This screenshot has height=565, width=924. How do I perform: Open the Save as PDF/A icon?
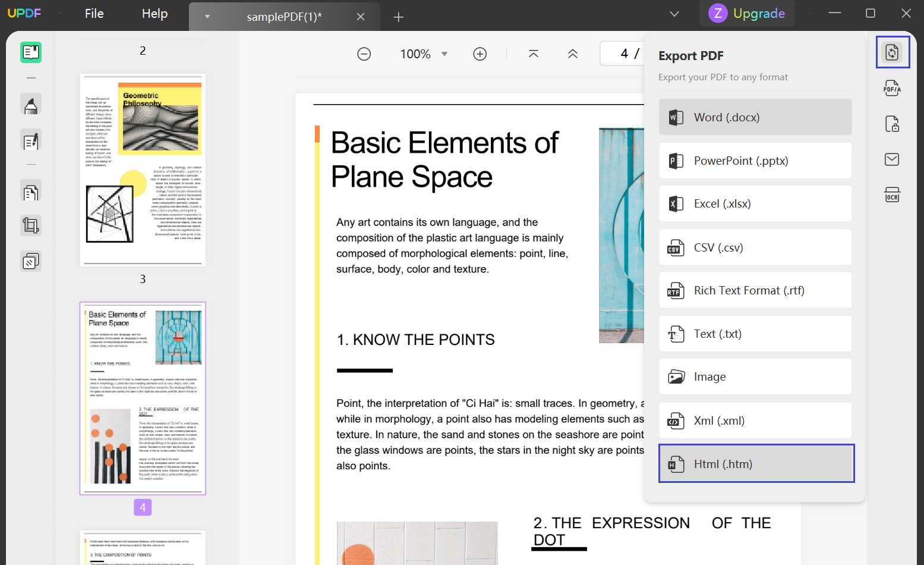click(892, 89)
